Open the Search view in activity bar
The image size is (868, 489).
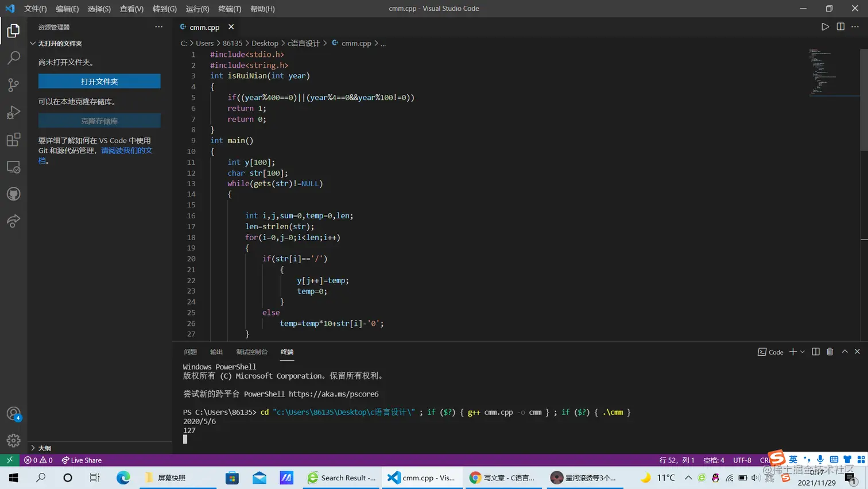tap(13, 57)
